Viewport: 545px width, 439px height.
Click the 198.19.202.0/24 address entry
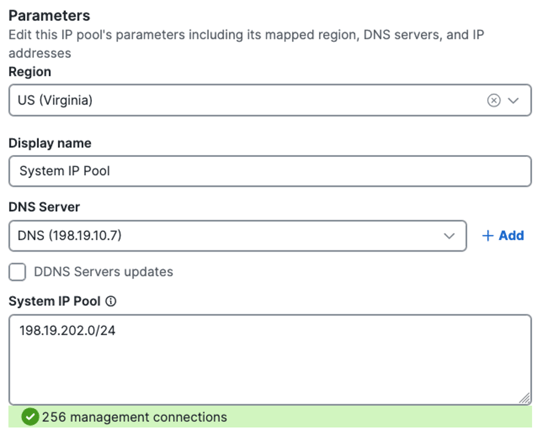pos(67,331)
